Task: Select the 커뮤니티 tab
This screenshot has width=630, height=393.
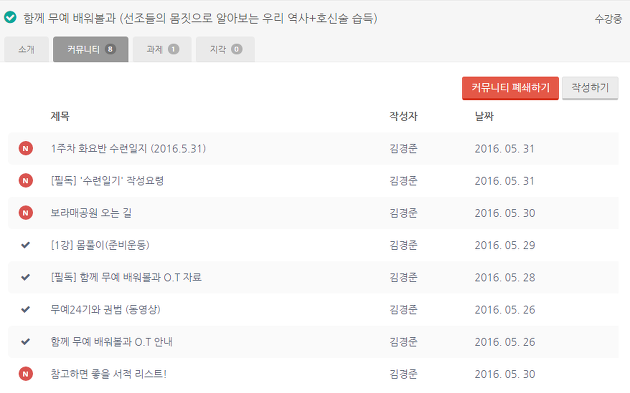Action: [91, 49]
